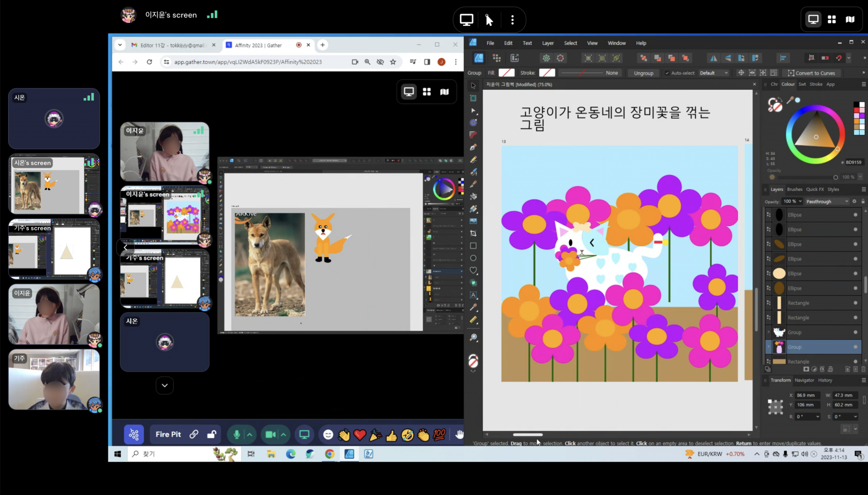This screenshot has width=868, height=495.
Task: Select the Pen tool in Affinity
Action: [x=473, y=147]
